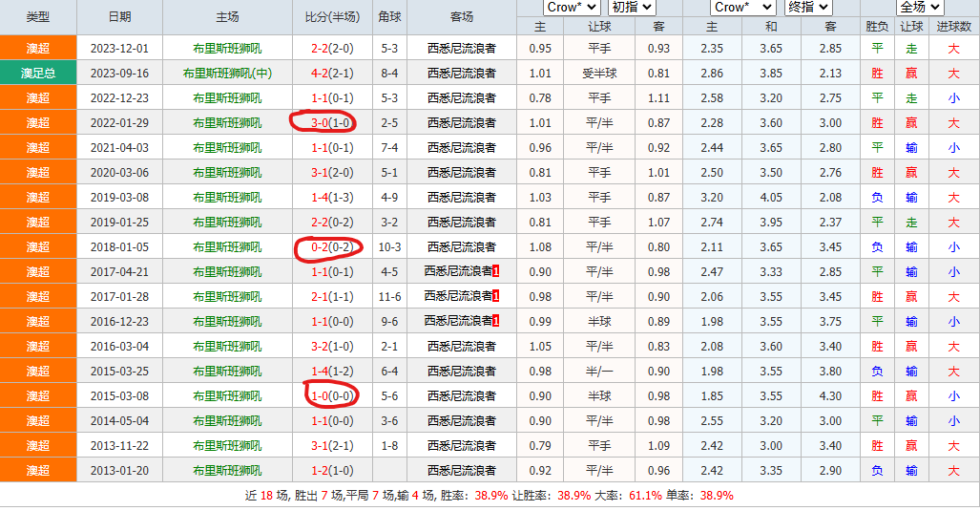Click the 进球数 column header
The height and width of the screenshot is (511, 980).
point(953,27)
